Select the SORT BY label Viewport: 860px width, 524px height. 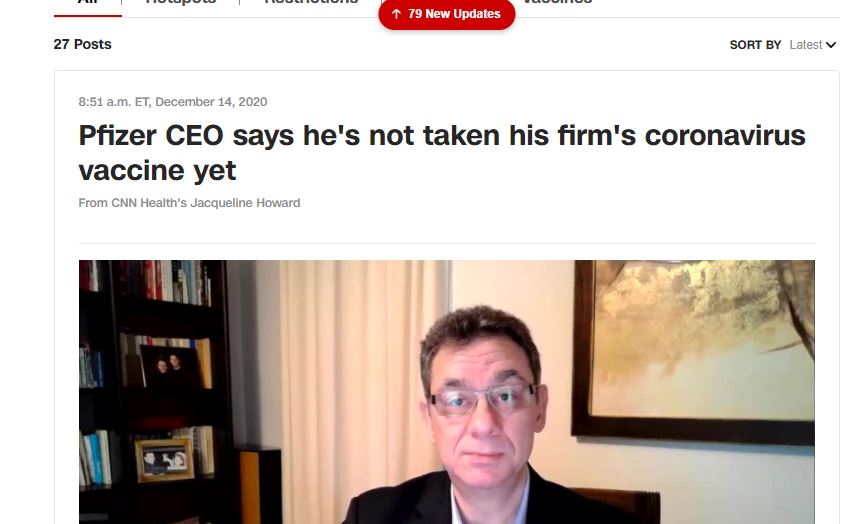[755, 45]
